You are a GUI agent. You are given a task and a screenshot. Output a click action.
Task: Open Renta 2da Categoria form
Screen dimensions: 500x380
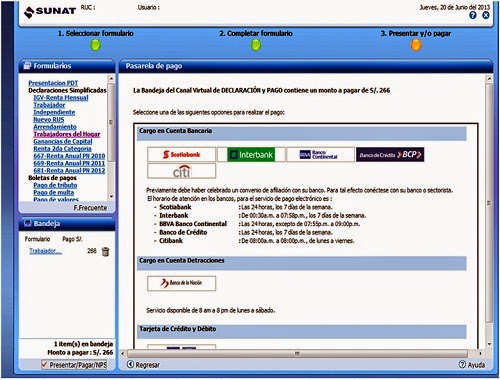click(x=62, y=149)
